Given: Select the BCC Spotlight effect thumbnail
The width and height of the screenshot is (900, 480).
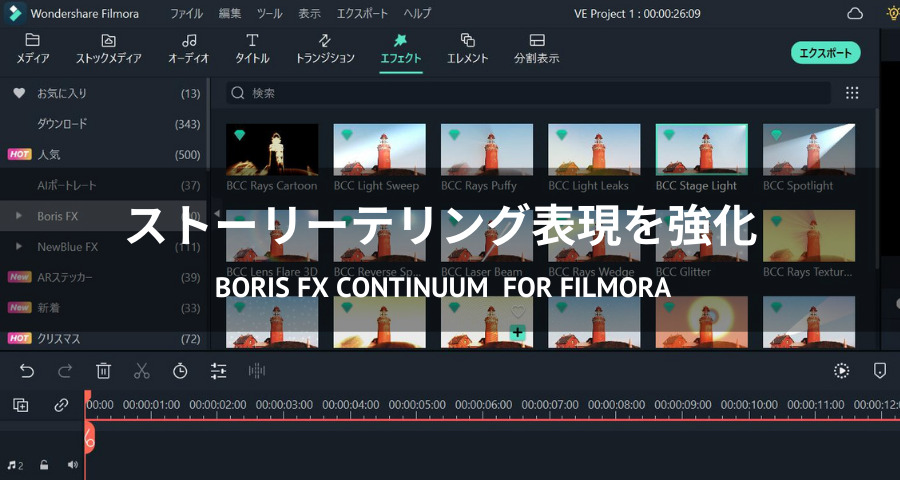Looking at the screenshot, I should click(x=809, y=149).
